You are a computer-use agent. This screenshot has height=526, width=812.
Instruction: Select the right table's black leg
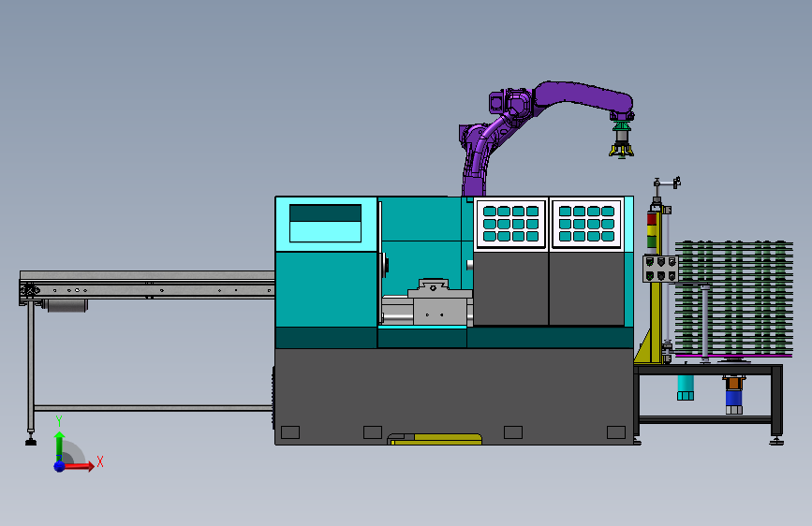point(776,402)
